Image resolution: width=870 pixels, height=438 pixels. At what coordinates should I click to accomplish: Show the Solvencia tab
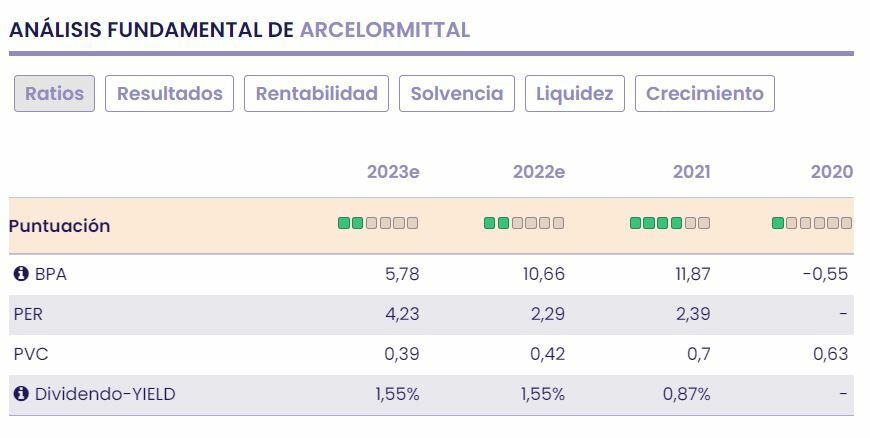coord(457,94)
